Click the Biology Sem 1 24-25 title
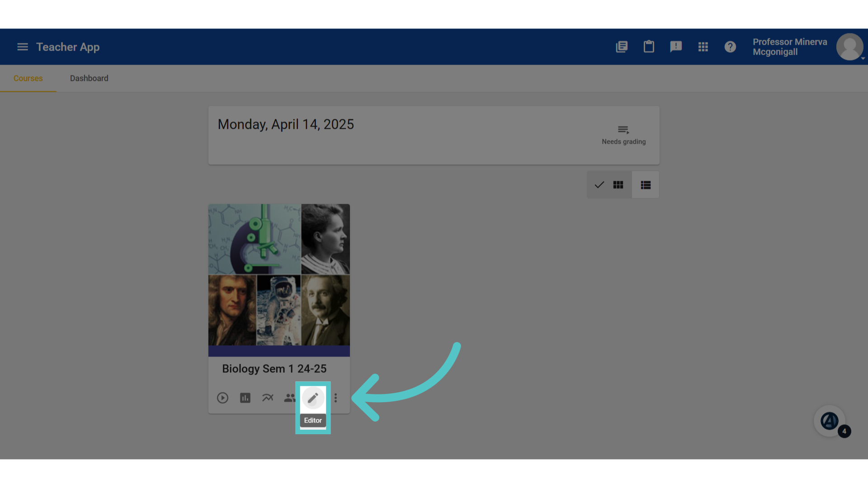Viewport: 868px width, 488px height. click(274, 369)
